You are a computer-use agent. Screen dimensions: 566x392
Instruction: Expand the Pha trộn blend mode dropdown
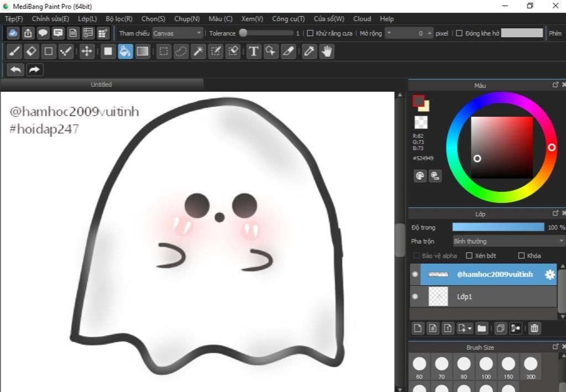(x=508, y=241)
